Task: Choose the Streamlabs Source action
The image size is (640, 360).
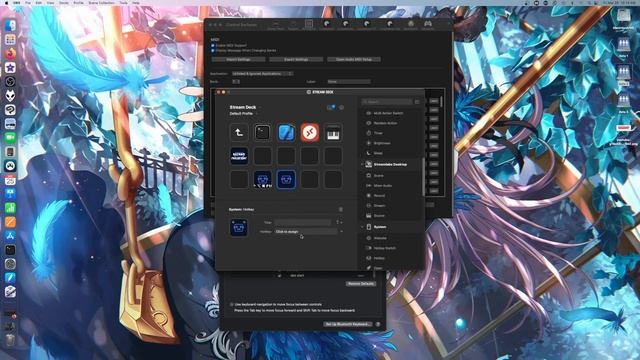Action: 379,216
